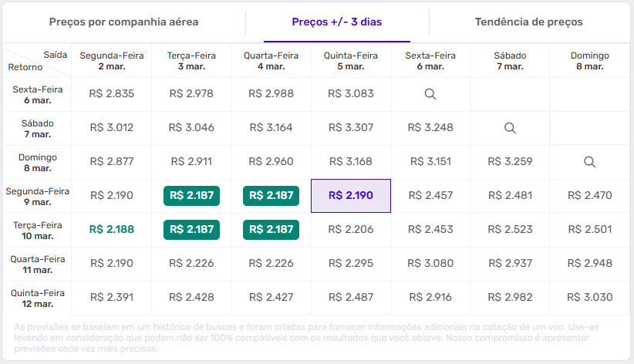Screen dimensions: 634x364
Task: Select the highlighted R$ 2.190 Quinta-Feira departure cell
Action: (x=351, y=196)
